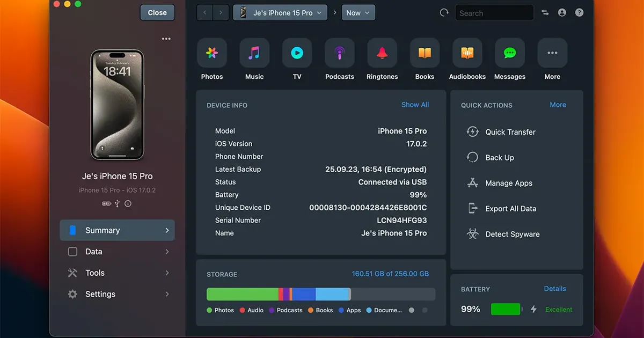The image size is (644, 338).
Task: Click the Excellent battery health label
Action: pyautogui.click(x=559, y=310)
